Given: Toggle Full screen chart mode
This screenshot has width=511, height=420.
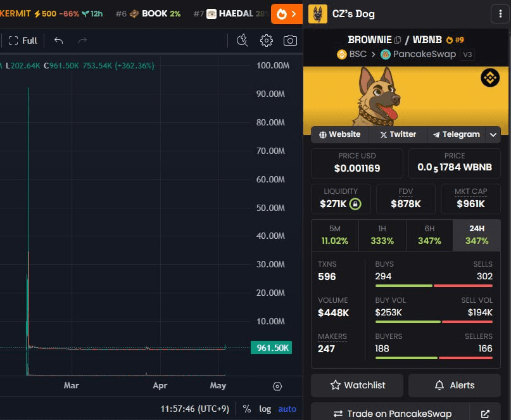Looking at the screenshot, I should pyautogui.click(x=23, y=41).
